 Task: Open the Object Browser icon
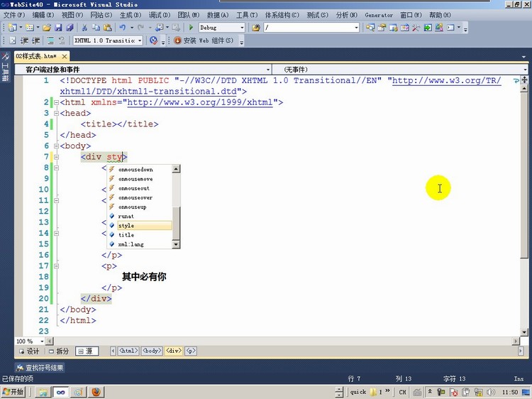[393, 28]
